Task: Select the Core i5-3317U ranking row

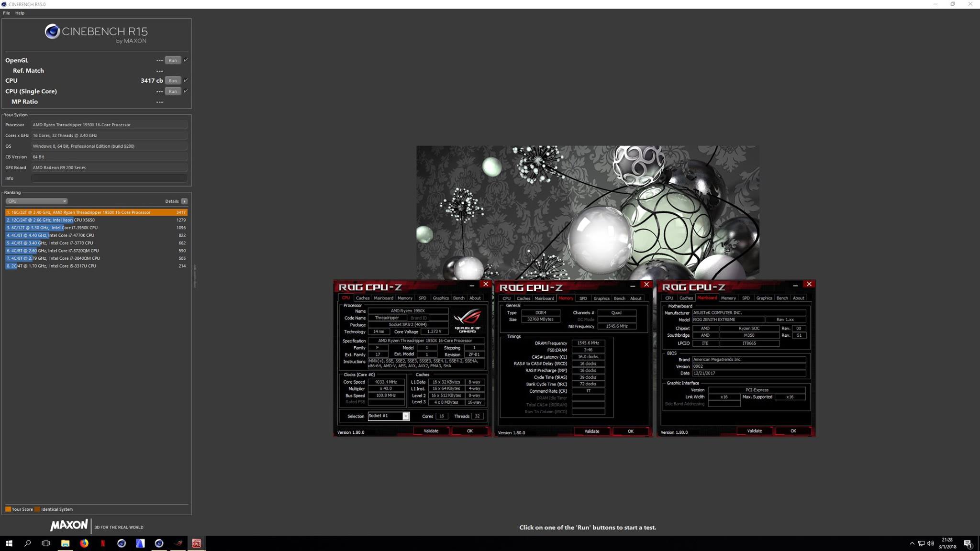Action: (96, 266)
